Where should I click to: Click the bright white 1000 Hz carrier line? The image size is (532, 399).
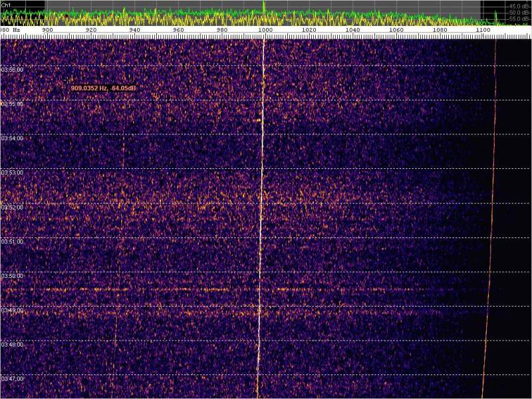(261, 199)
